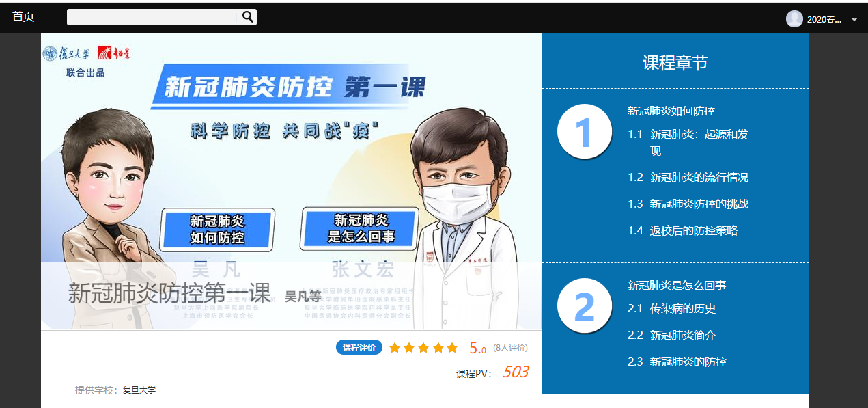Screen dimensions: 868x408
Task: Expand the account dropdown arrow
Action: click(854, 19)
